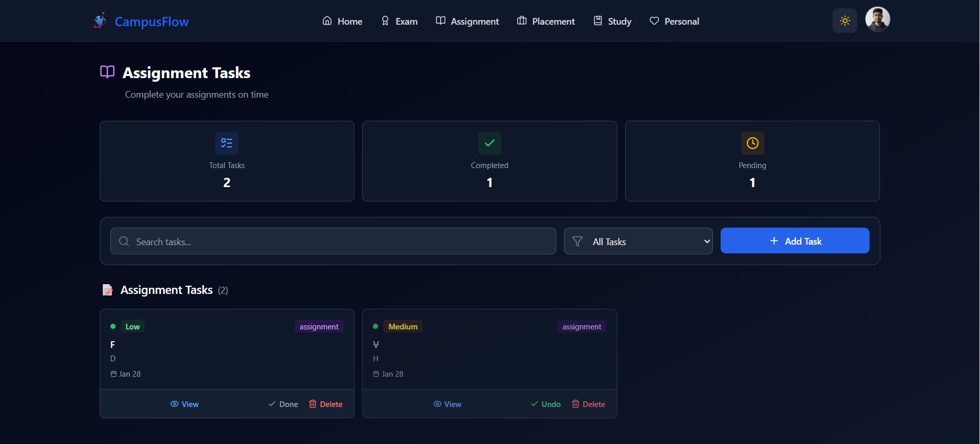980x444 pixels.
Task: Delete the Medium priority task
Action: [588, 404]
